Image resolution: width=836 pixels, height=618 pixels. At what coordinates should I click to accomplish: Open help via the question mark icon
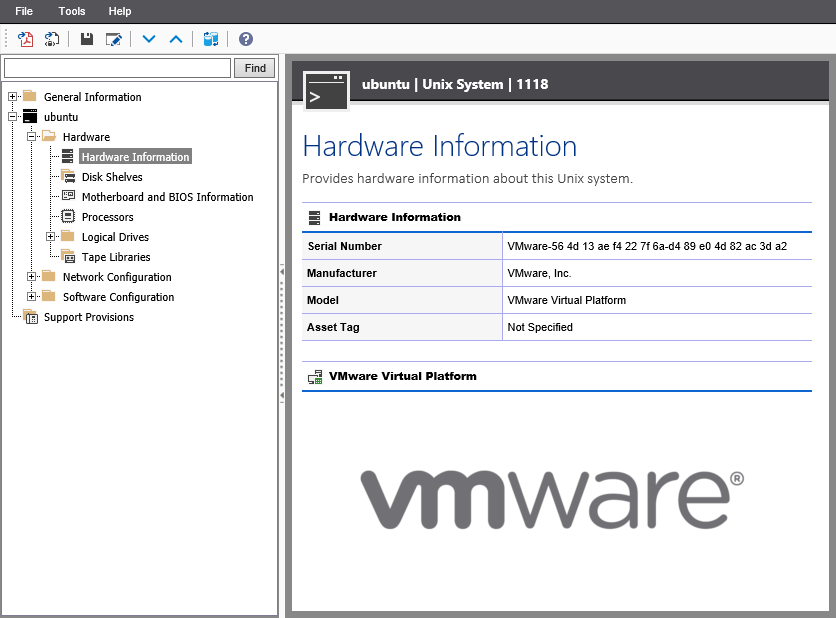click(x=246, y=39)
